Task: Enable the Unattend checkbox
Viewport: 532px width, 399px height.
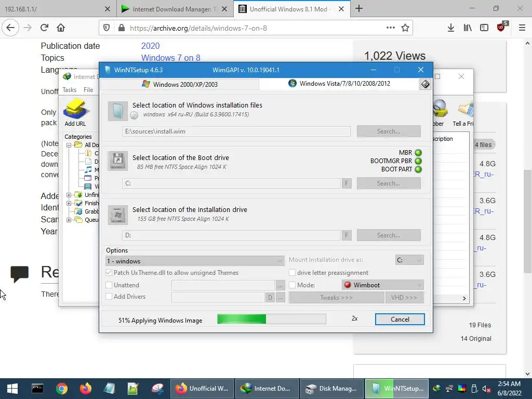Action: tap(109, 285)
